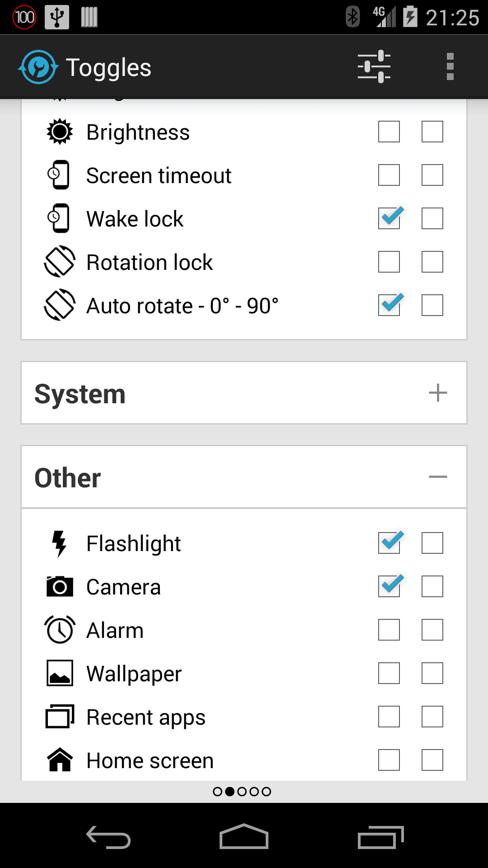Tap the third page indicator dot
The width and height of the screenshot is (488, 868).
[242, 792]
